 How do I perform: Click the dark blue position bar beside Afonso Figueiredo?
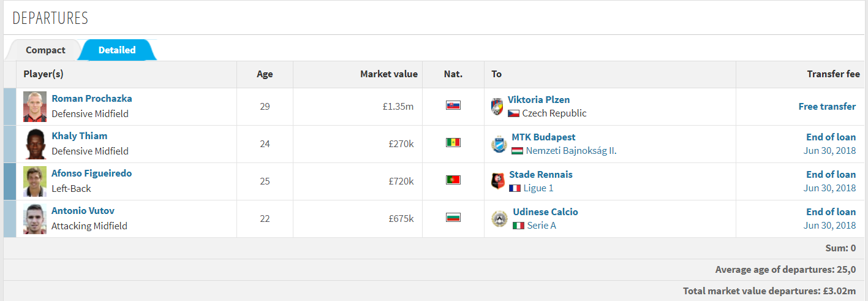[10, 181]
